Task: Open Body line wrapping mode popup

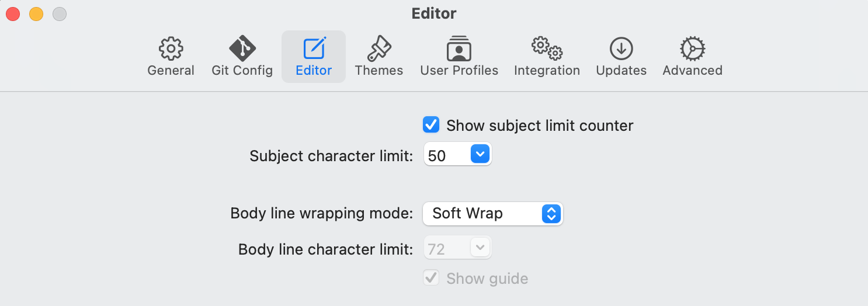Action: [x=492, y=214]
